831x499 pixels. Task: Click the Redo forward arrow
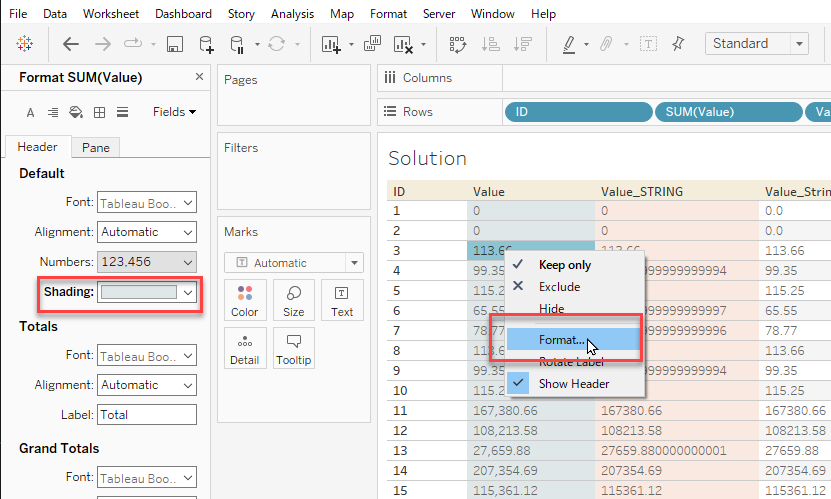tap(103, 44)
